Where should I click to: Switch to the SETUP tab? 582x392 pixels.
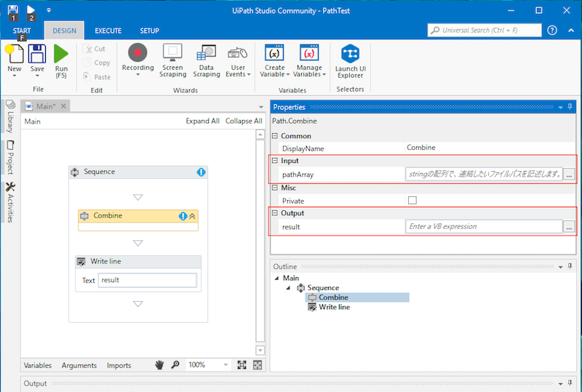tap(150, 31)
